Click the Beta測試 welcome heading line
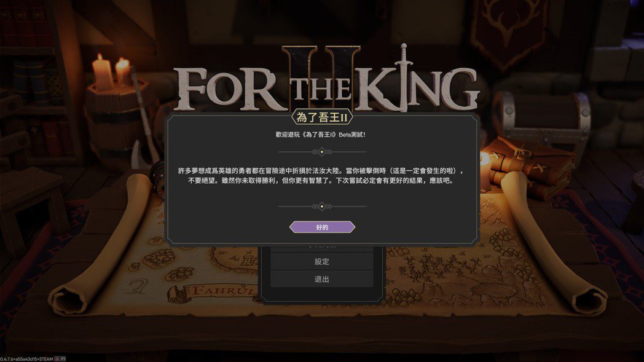This screenshot has height=362, width=644. pos(320,135)
